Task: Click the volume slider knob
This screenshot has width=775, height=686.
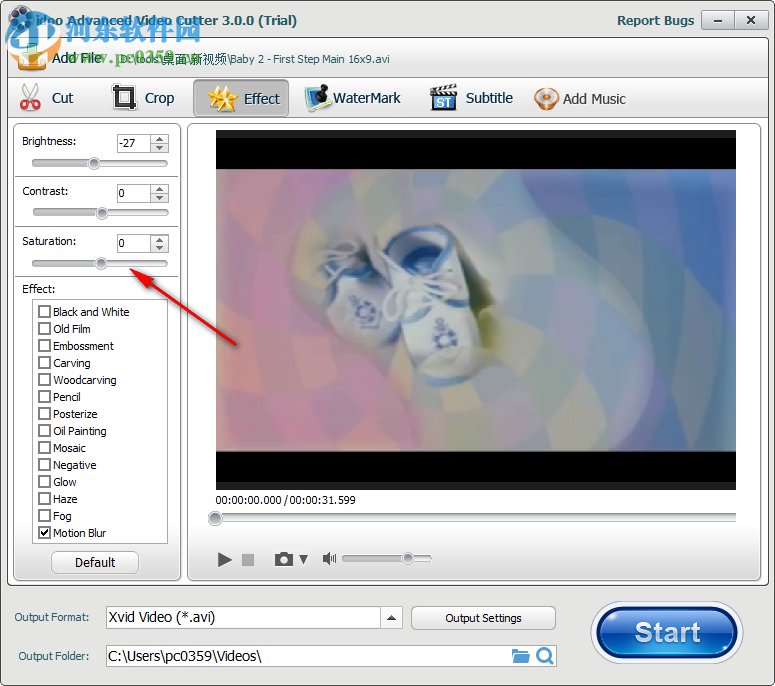Action: pos(408,558)
